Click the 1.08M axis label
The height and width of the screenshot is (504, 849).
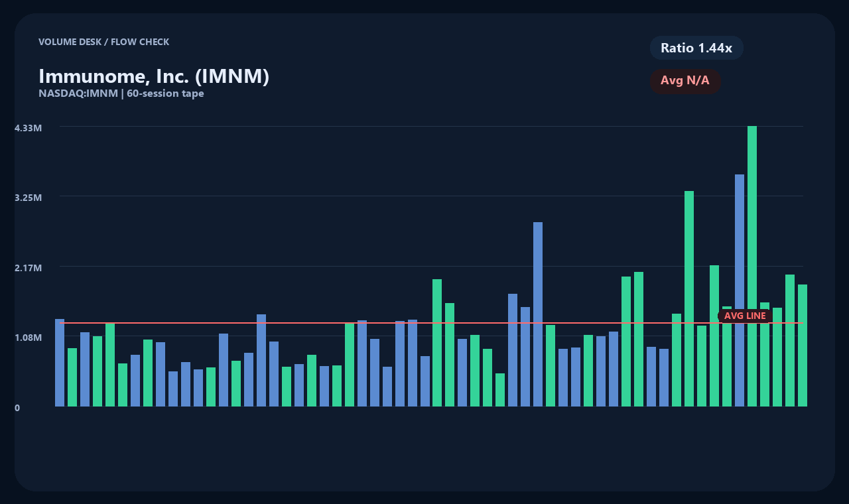(29, 338)
